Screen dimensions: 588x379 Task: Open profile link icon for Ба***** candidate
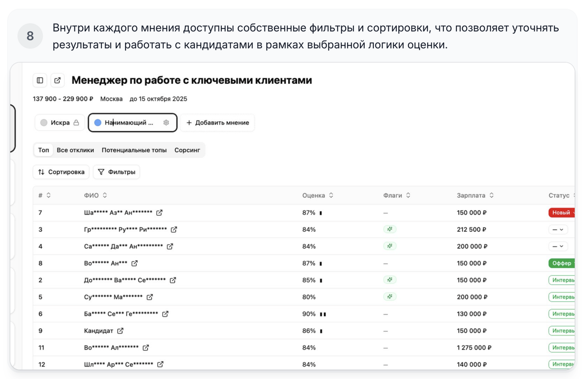pyautogui.click(x=165, y=314)
